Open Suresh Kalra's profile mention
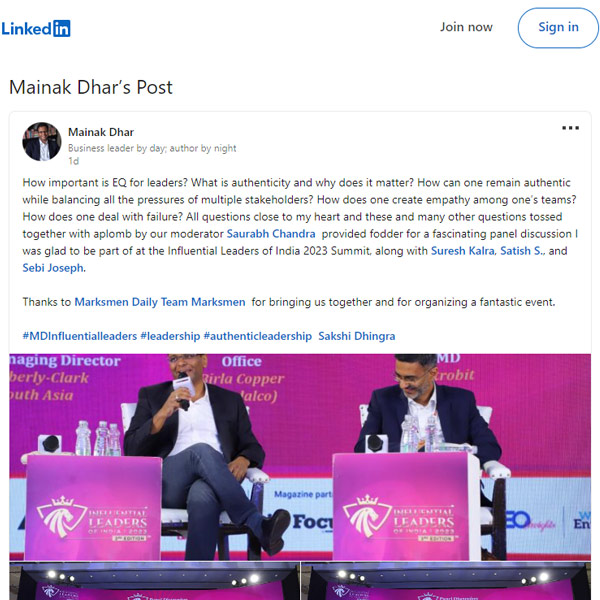The image size is (600, 600). [x=463, y=251]
